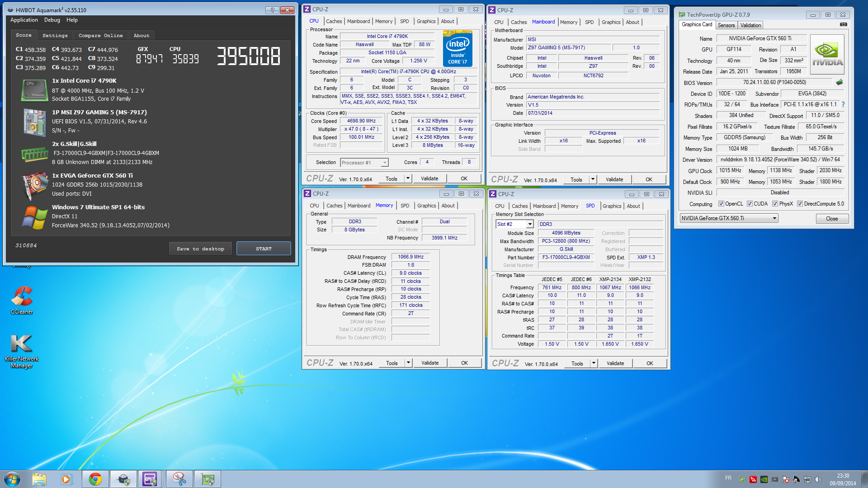Open the Snipping Tool taskbar button
This screenshot has width=868, height=488.
(179, 479)
